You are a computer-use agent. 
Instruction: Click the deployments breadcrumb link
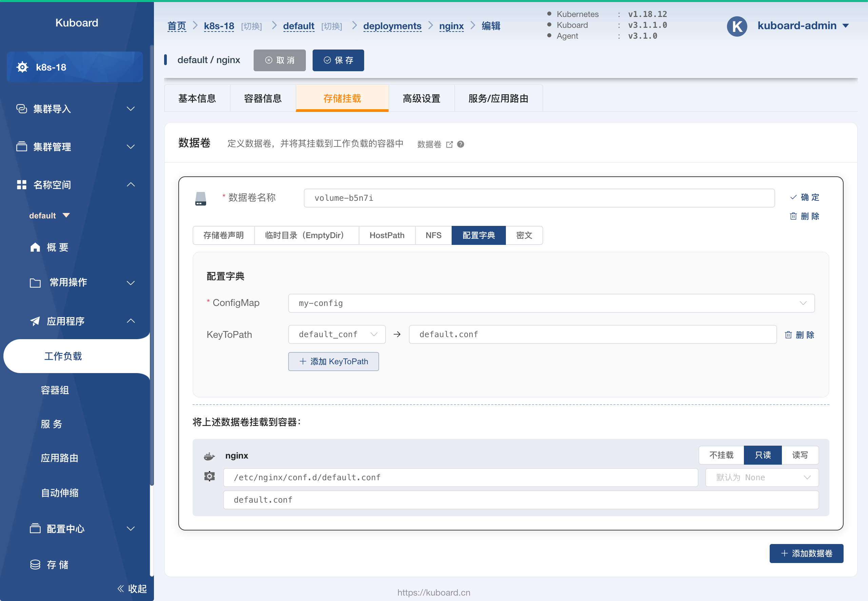(392, 26)
